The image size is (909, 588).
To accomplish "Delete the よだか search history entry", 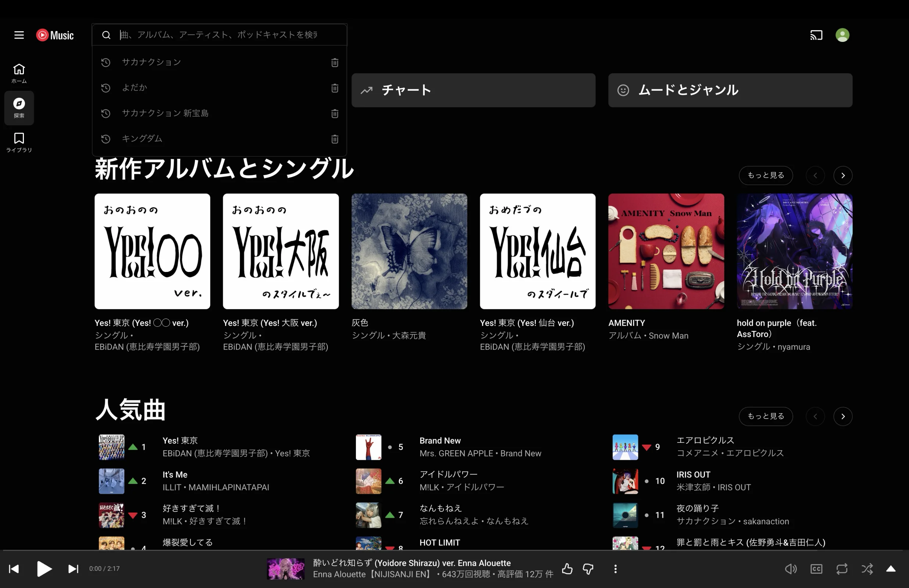I will [335, 88].
